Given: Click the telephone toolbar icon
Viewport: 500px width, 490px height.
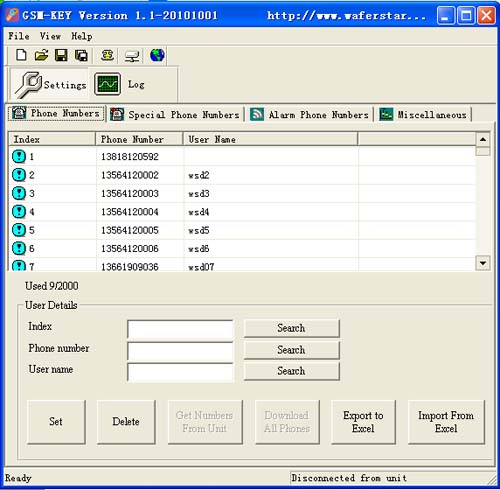Looking at the screenshot, I should tap(107, 55).
